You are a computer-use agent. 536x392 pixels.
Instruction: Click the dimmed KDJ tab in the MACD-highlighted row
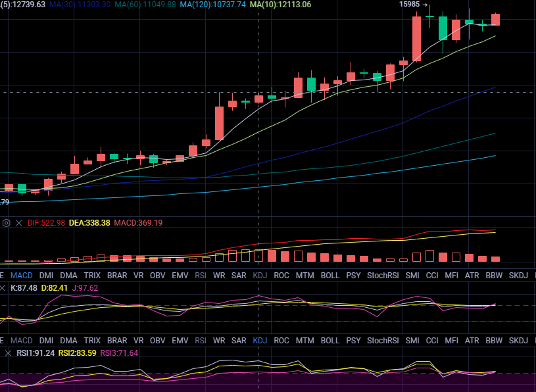coord(260,276)
